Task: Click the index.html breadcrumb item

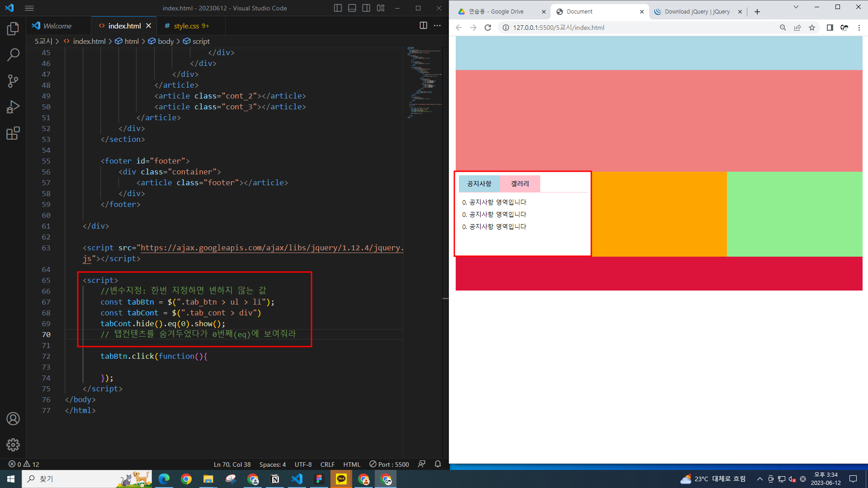Action: pyautogui.click(x=85, y=41)
